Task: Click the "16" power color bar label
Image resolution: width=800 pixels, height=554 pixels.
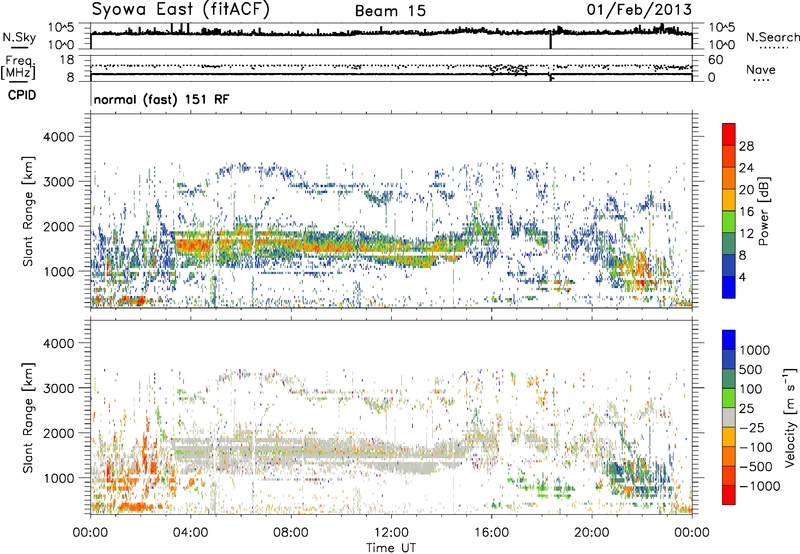Action: pyautogui.click(x=746, y=212)
